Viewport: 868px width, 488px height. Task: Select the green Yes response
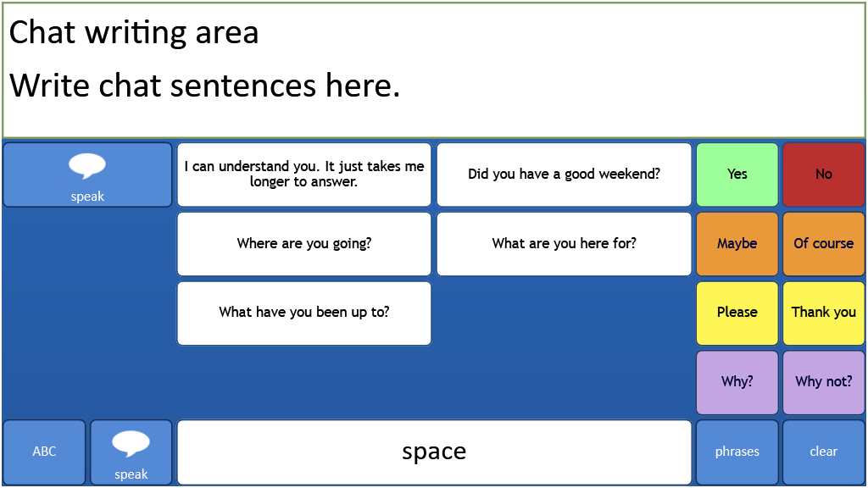[737, 175]
